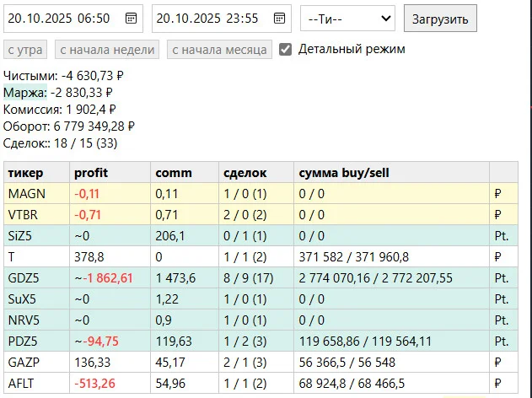
Task: Focus the start date field 20.10.2025 06:50
Action: point(73,19)
